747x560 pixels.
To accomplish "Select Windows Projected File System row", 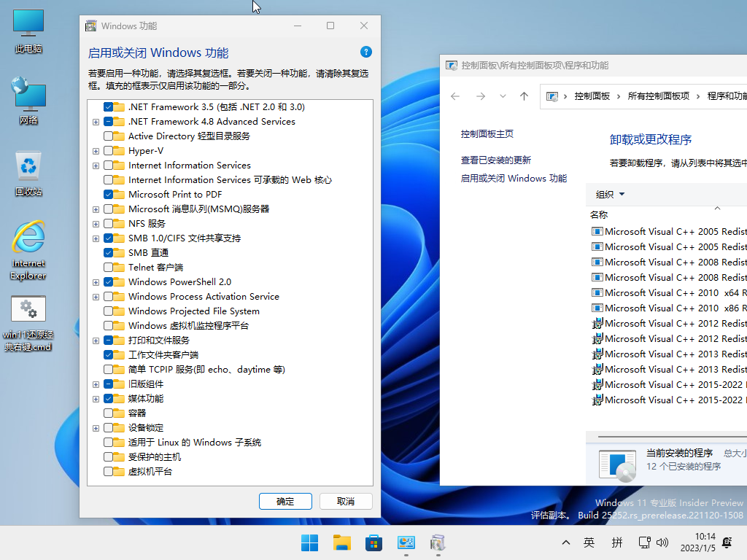I will pyautogui.click(x=194, y=311).
